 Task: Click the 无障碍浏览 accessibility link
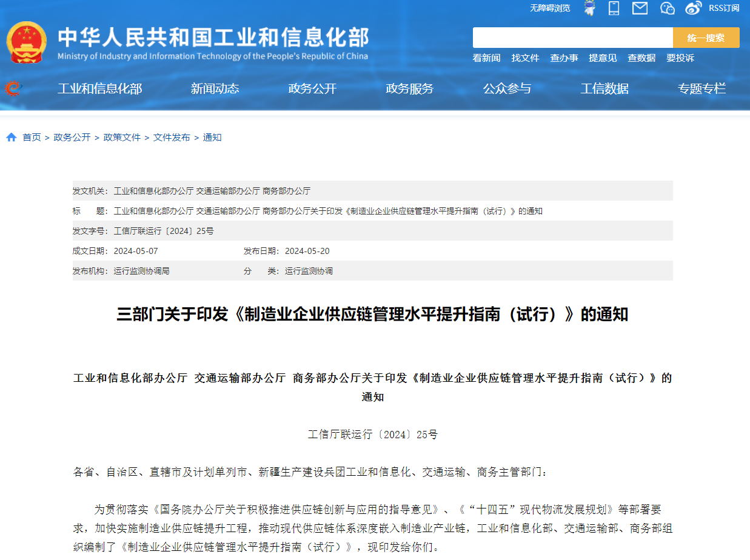click(550, 8)
